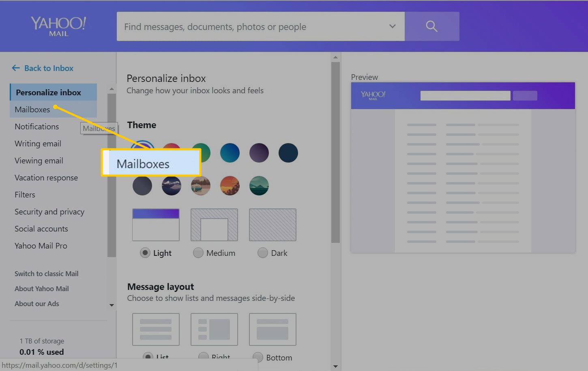This screenshot has height=371, width=588.
Task: Open About Yahoo Mail link
Action: 42,289
